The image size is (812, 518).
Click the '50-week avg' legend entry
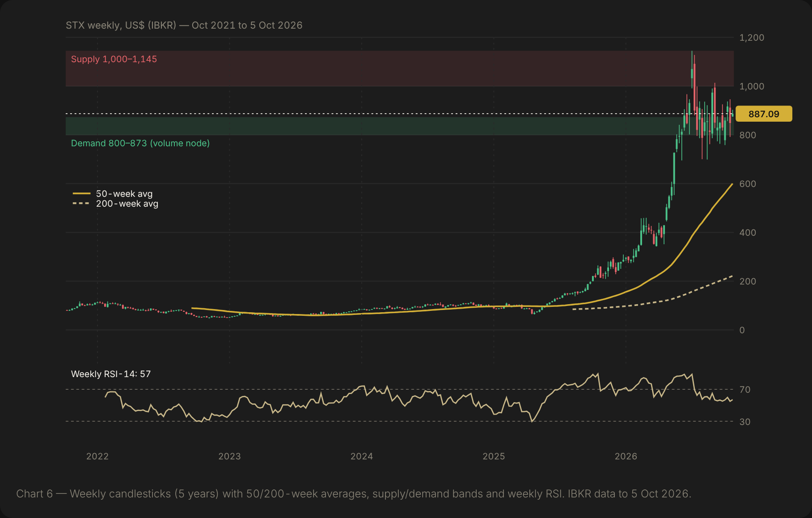(x=124, y=194)
